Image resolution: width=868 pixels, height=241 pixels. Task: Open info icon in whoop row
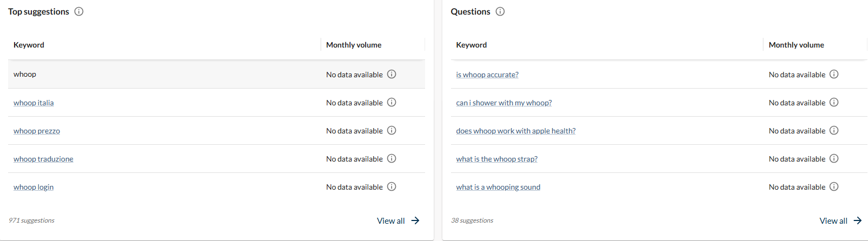click(392, 74)
